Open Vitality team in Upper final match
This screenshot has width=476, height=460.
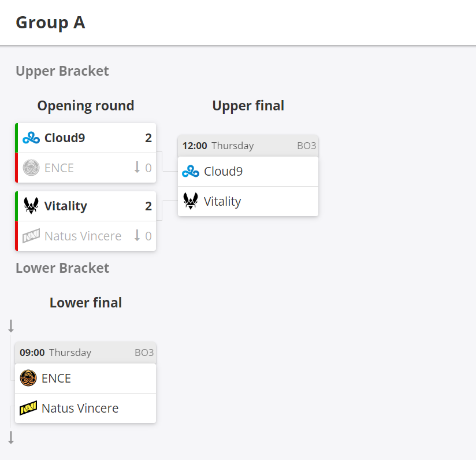pyautogui.click(x=248, y=201)
